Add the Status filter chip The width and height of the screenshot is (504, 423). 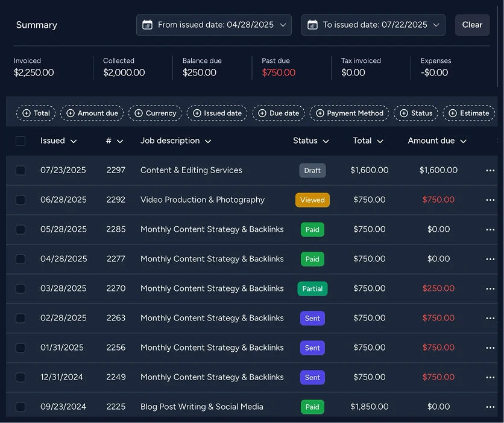415,113
